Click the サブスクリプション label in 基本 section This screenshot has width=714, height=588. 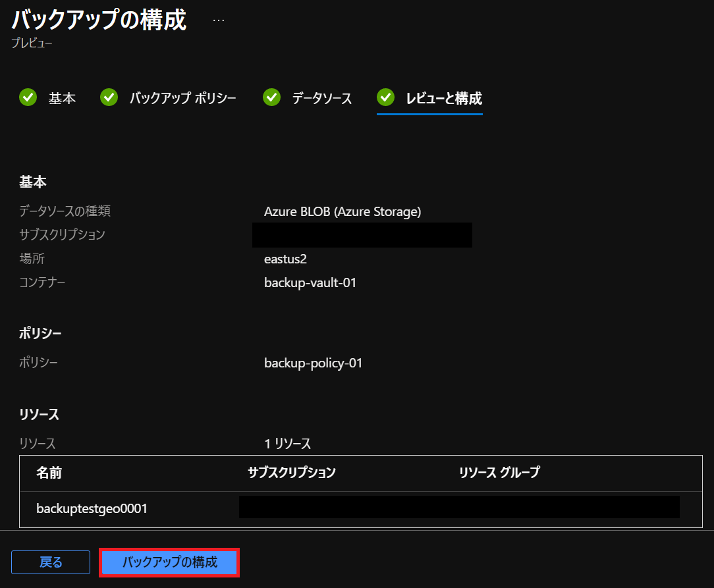click(62, 235)
